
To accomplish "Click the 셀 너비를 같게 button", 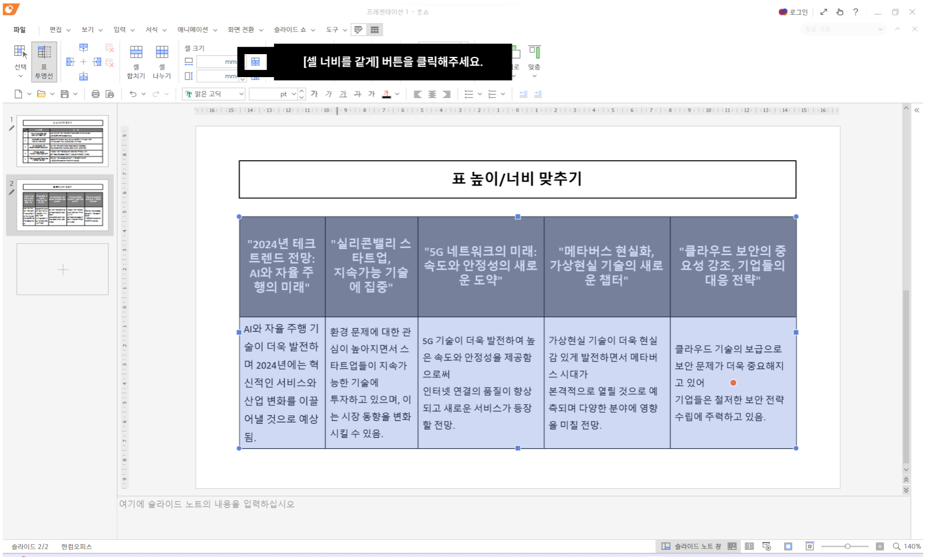I will point(255,62).
